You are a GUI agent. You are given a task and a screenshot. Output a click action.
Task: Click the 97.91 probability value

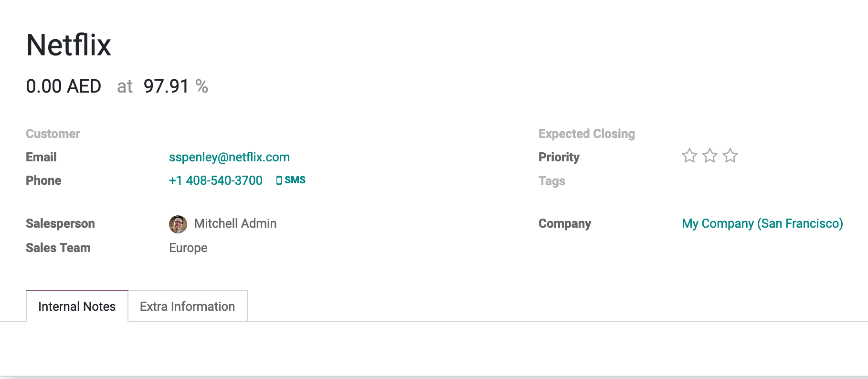(166, 86)
